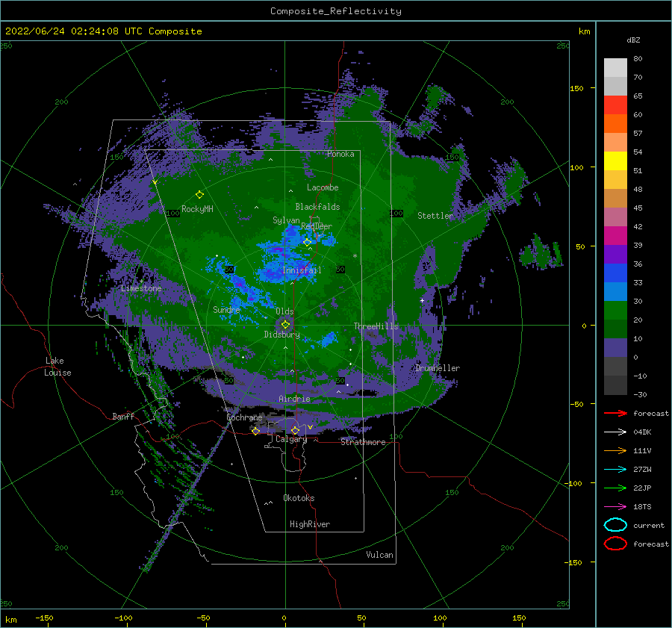Screen dimensions: 672x628
Task: Click the Composite_Reflectivity title
Action: click(x=336, y=11)
